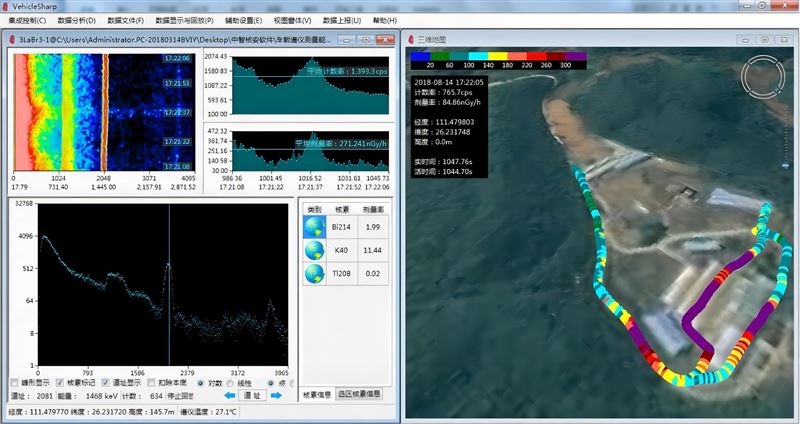Click the right blue arrow for channel address
800x424 pixels.
(277, 395)
